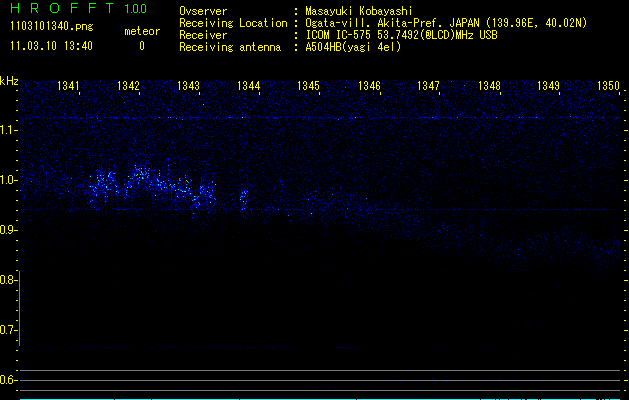Click the small echo burst near 1344
This screenshot has width=629, height=400.
pos(243,199)
